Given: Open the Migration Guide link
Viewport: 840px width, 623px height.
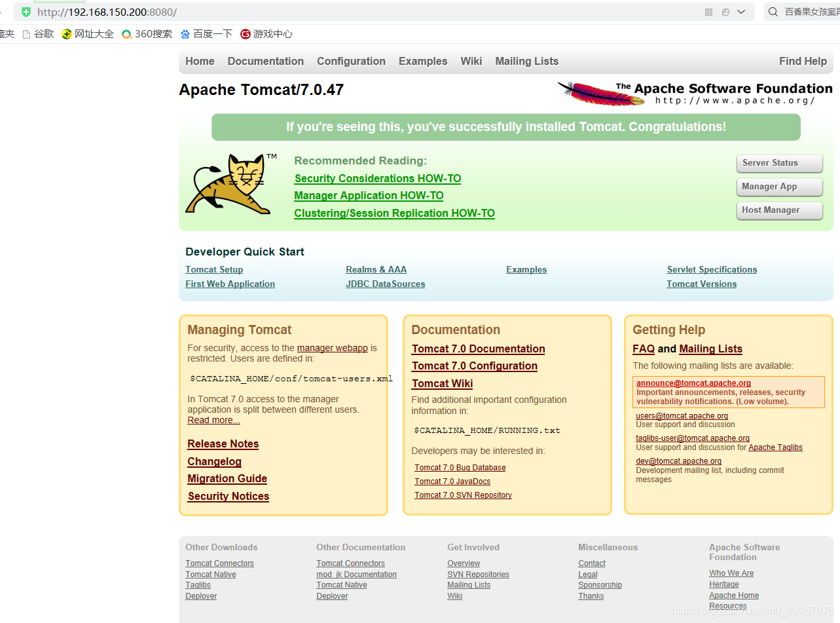Looking at the screenshot, I should pos(227,478).
